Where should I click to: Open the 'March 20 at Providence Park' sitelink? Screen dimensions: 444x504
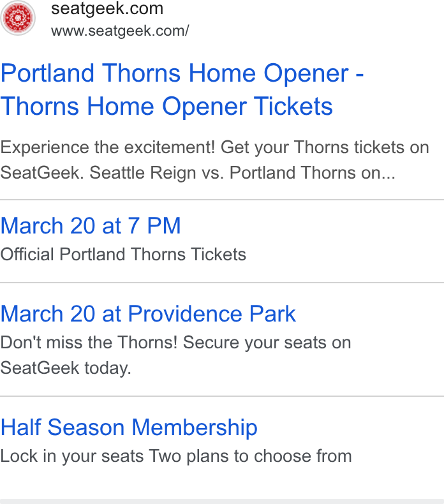tap(148, 314)
